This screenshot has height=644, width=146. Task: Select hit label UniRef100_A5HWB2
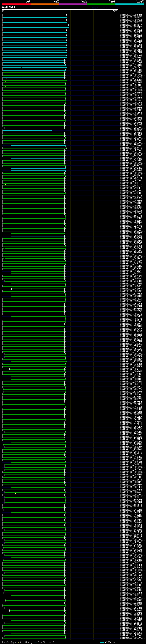[131, 170]
